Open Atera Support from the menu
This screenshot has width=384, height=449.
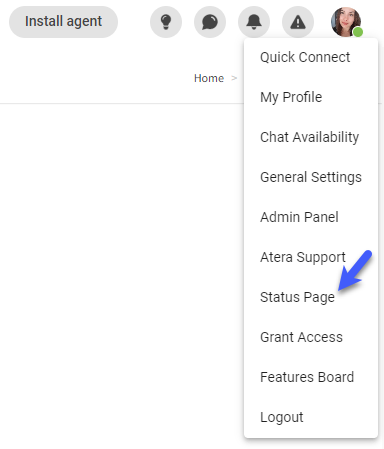[311, 257]
